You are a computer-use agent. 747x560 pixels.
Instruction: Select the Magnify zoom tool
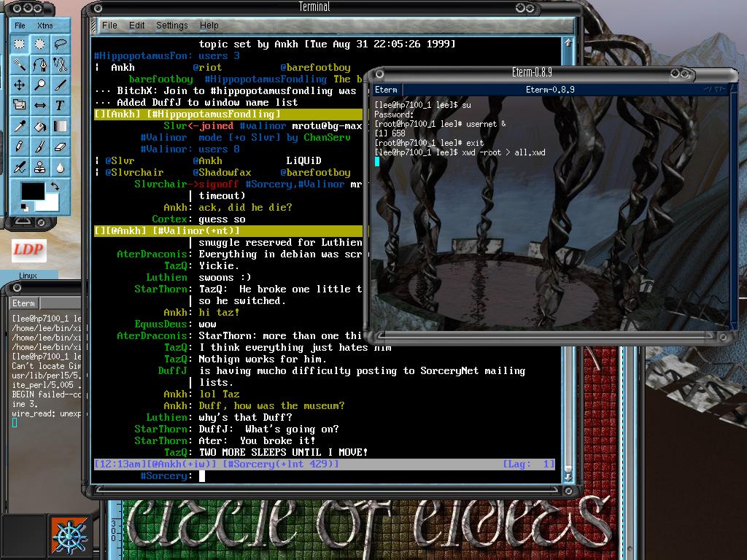coord(40,85)
